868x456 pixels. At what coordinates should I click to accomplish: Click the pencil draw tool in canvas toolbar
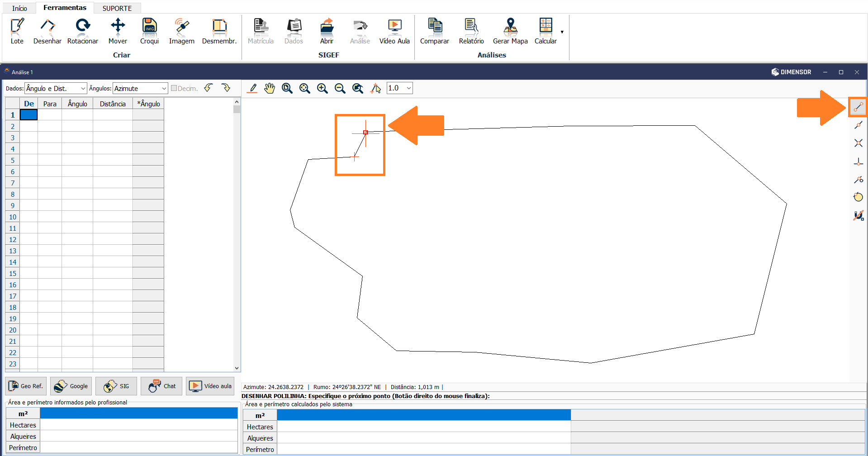click(x=253, y=88)
